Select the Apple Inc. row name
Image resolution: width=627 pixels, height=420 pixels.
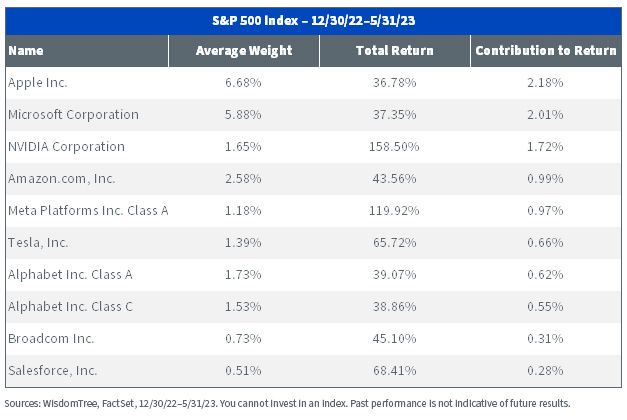(38, 82)
